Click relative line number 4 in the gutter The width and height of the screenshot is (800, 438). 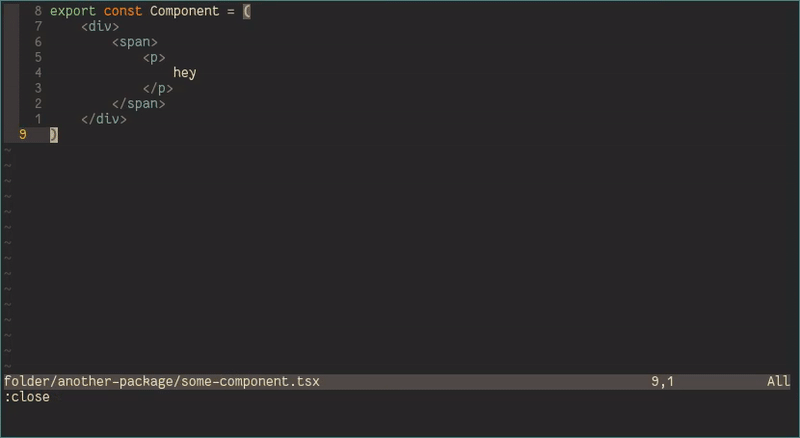tap(38, 73)
